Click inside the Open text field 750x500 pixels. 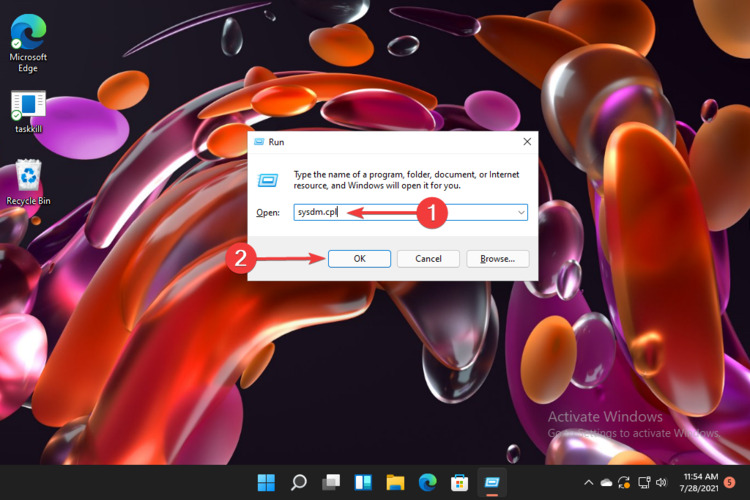(x=400, y=213)
